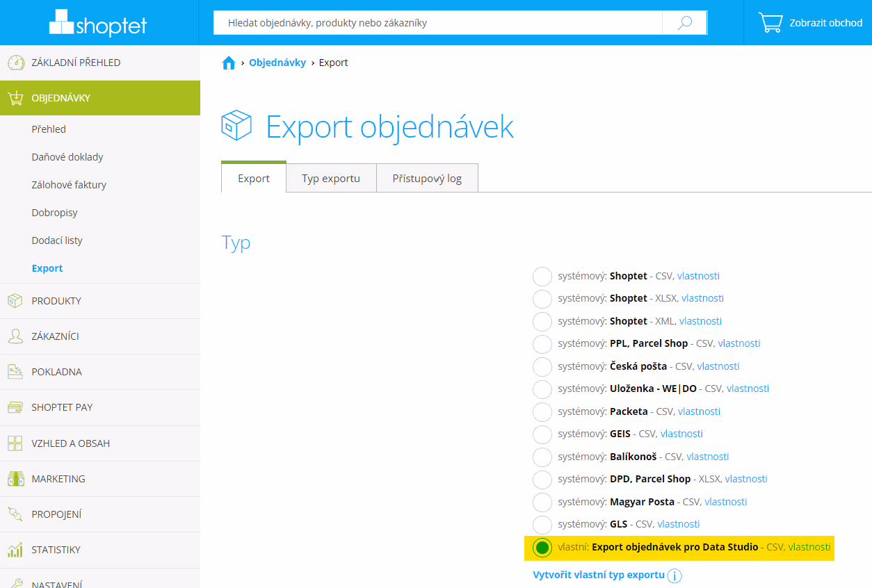
Task: Select Packeta CSV radio button
Action: click(x=542, y=411)
